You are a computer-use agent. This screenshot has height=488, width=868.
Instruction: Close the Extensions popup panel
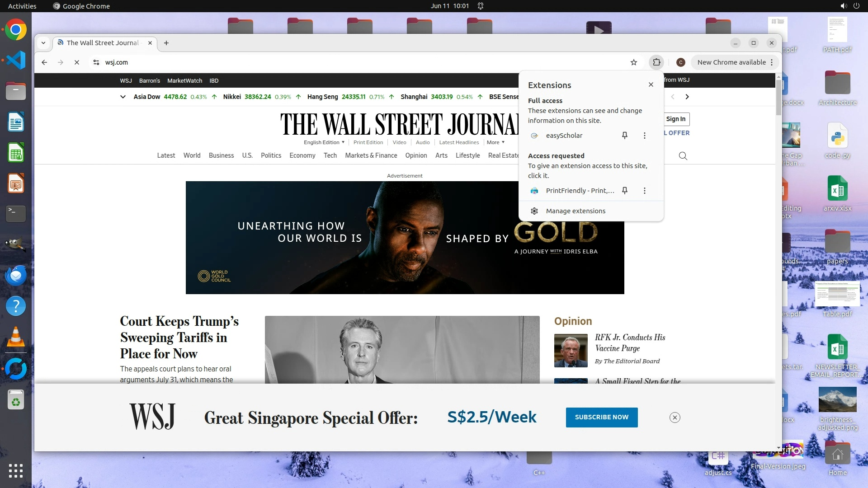tap(651, 84)
